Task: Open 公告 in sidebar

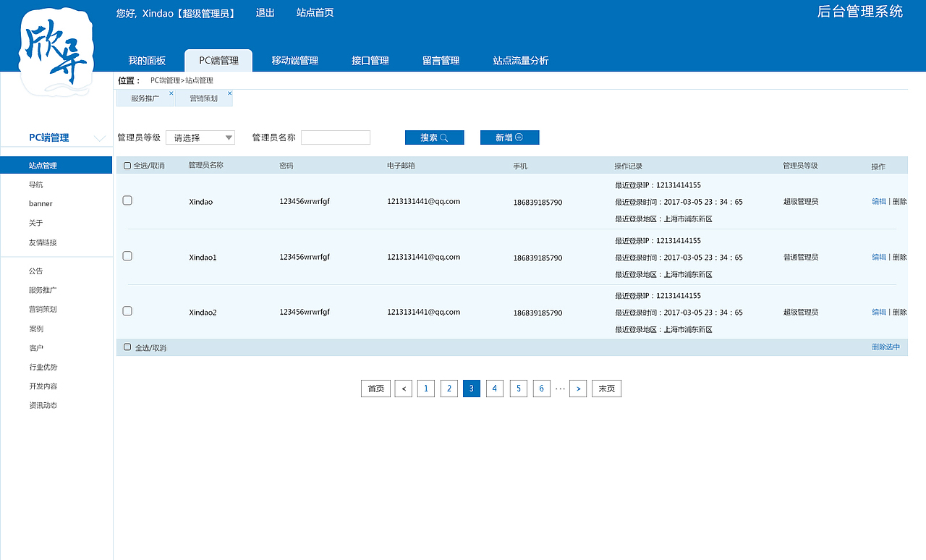Action: (36, 271)
